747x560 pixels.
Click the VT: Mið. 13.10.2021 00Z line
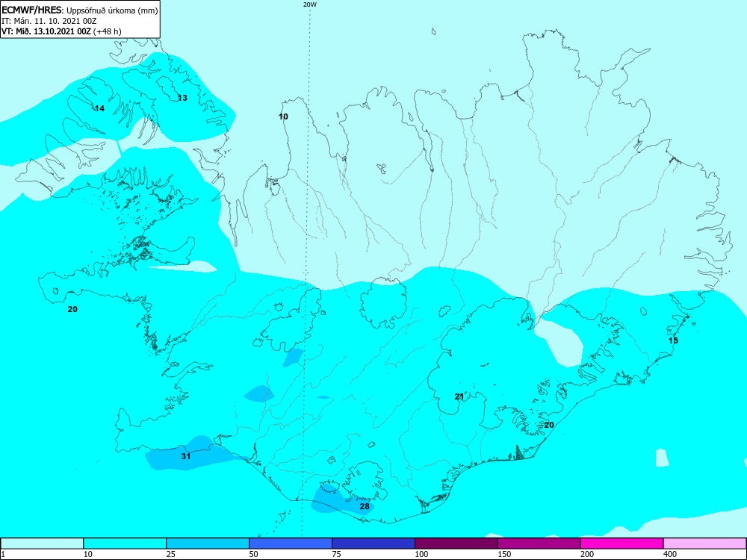tap(61, 31)
